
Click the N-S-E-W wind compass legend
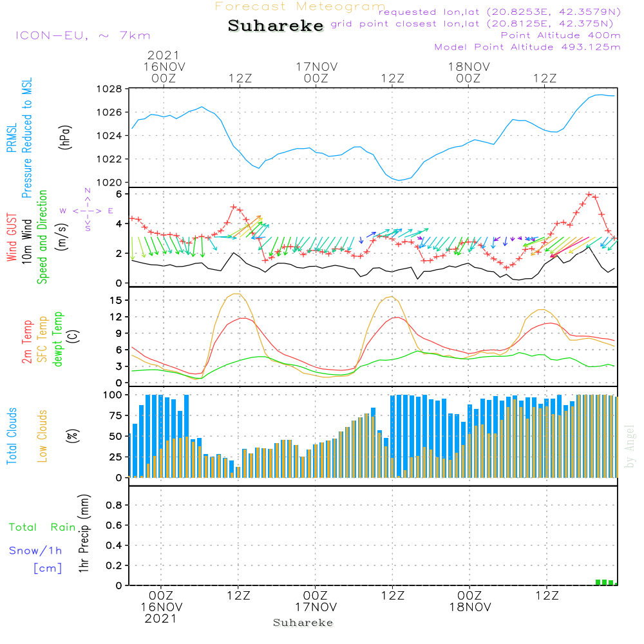[x=87, y=211]
